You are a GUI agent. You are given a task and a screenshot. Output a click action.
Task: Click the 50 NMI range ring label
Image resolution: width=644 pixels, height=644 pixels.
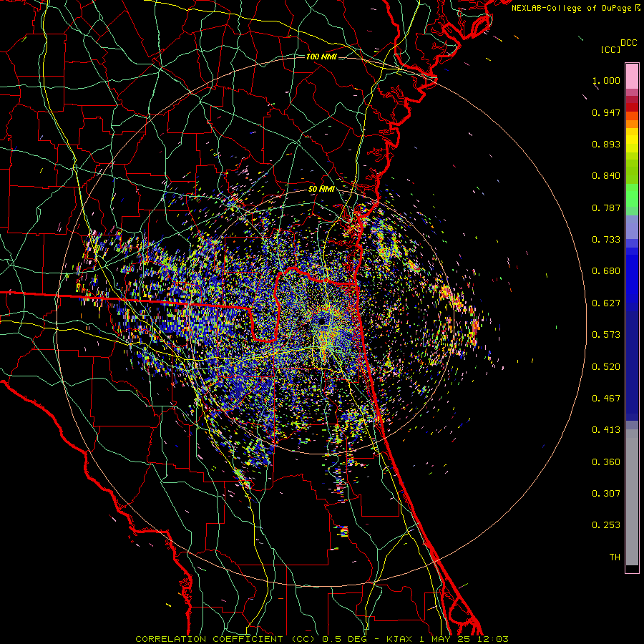[321, 189]
